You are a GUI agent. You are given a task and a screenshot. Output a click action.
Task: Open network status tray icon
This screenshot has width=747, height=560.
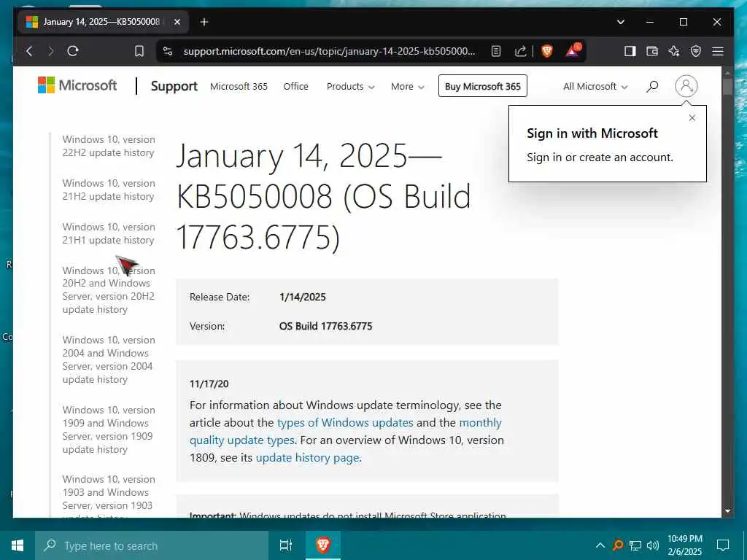pyautogui.click(x=635, y=545)
